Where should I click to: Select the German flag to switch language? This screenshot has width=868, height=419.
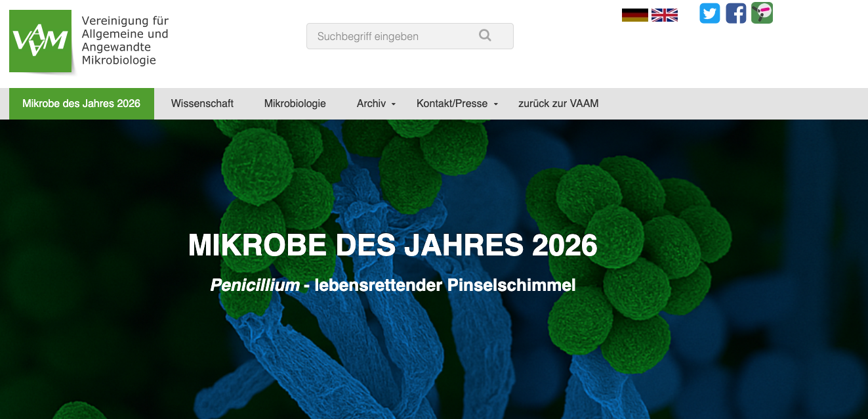[633, 13]
